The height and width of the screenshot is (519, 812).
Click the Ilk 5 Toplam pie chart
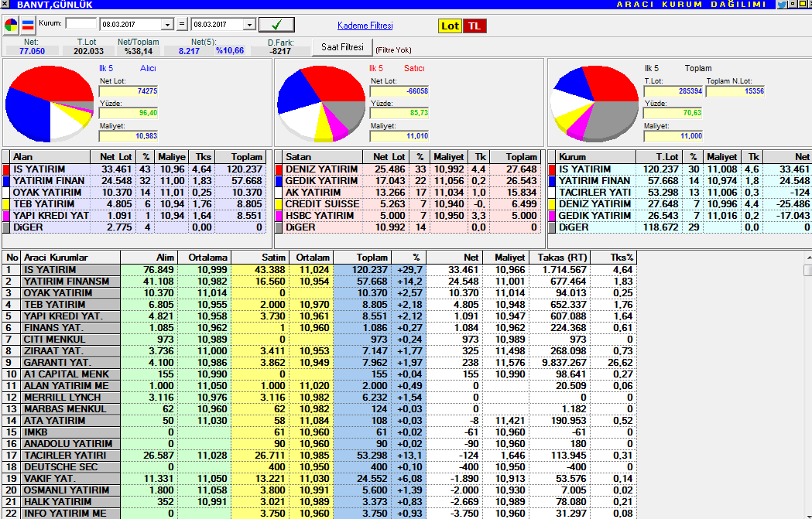pyautogui.click(x=594, y=104)
